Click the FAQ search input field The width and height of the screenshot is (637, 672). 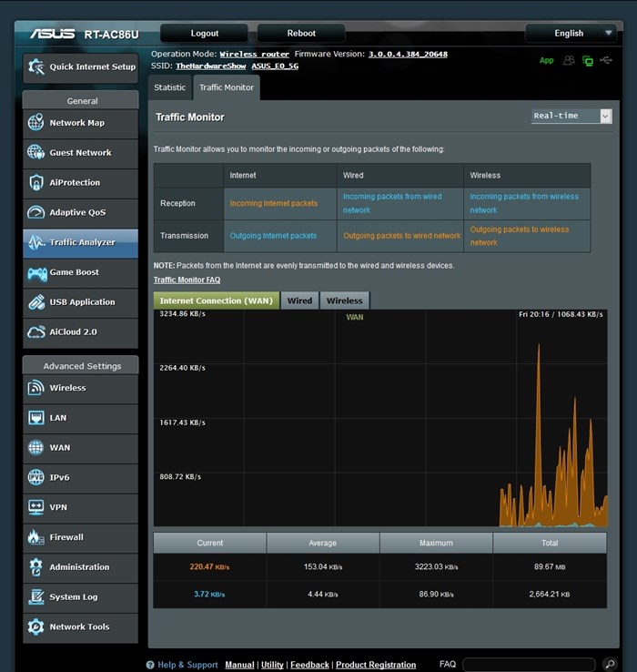click(x=530, y=665)
